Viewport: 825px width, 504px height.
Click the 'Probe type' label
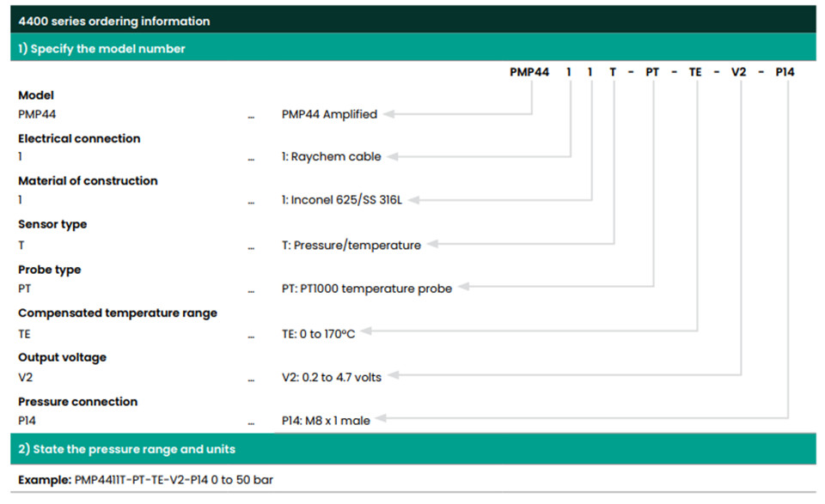(50, 270)
